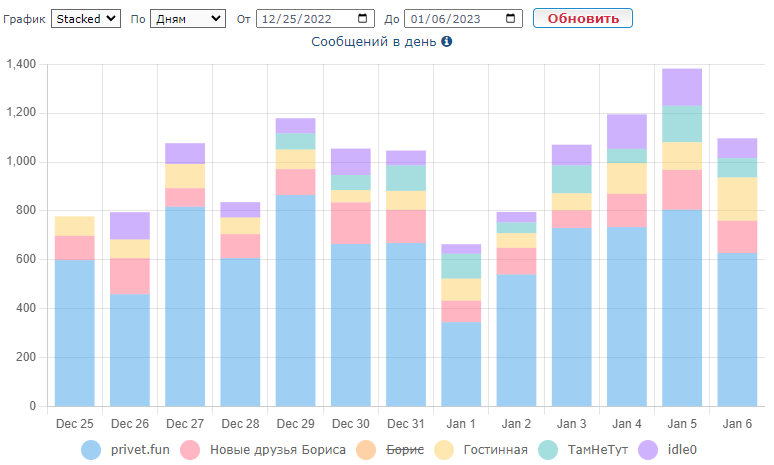This screenshot has height=465, width=774.
Task: Click the Обновить button
Action: [582, 18]
